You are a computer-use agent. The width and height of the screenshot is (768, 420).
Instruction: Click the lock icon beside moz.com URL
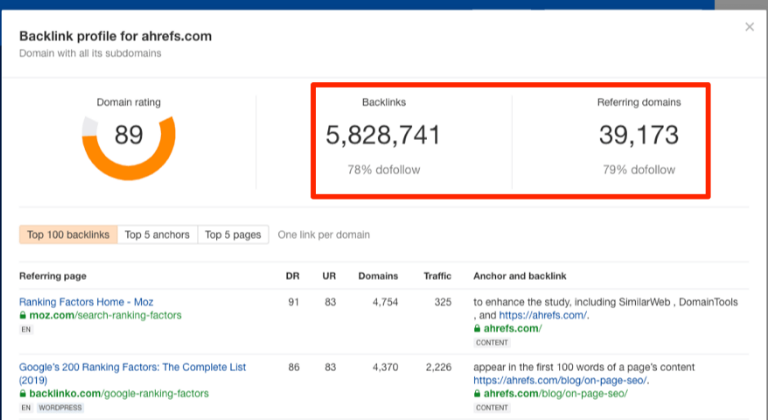(x=23, y=315)
